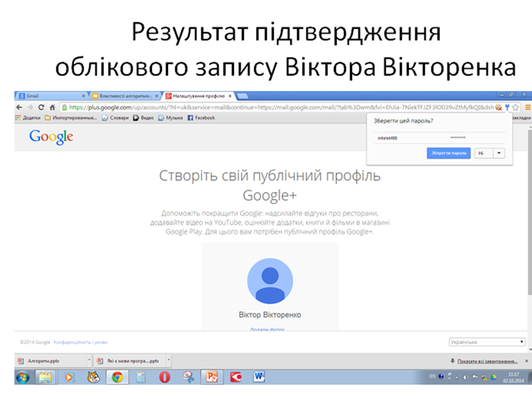Click the Google Drive tray icon
532x399 pixels.
pyautogui.click(x=493, y=377)
